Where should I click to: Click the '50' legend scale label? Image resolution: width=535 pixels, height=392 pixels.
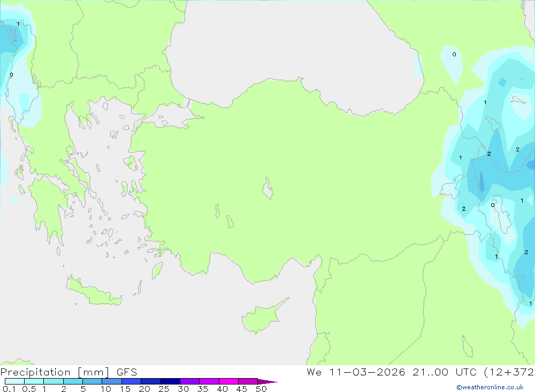(x=261, y=389)
